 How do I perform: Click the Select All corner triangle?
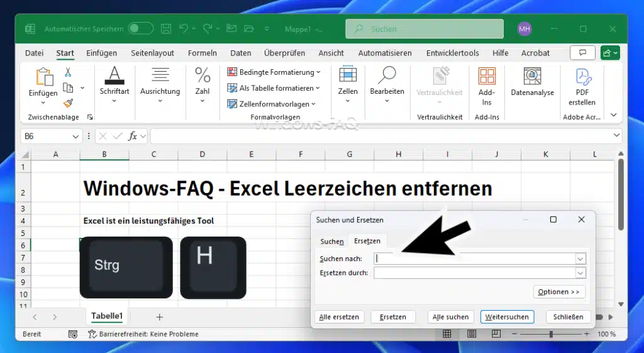(x=25, y=155)
